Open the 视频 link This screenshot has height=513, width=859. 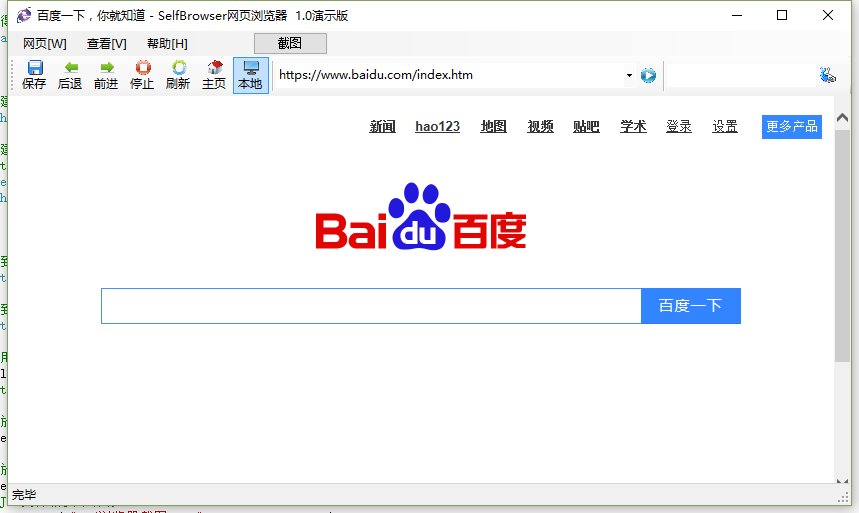coord(540,127)
